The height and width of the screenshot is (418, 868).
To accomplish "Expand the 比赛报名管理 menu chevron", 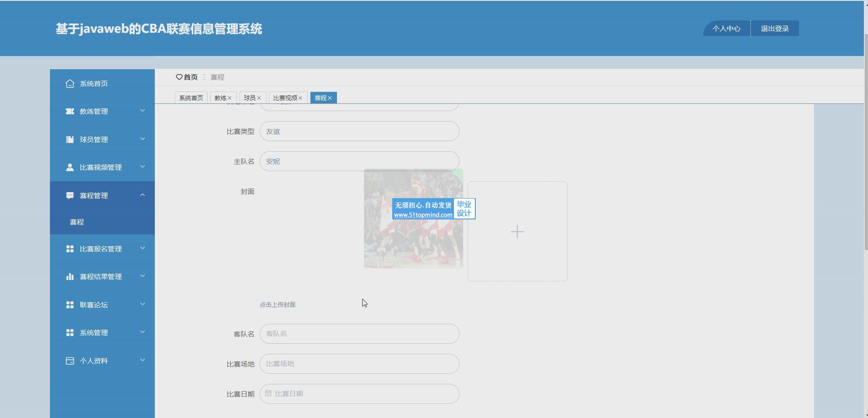I will click(x=143, y=248).
